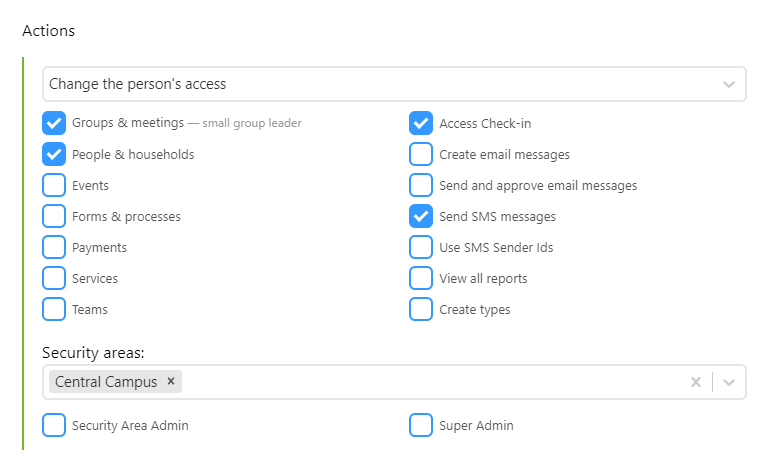Enable Payments access
Viewport: 770px width, 466px height.
[54, 247]
